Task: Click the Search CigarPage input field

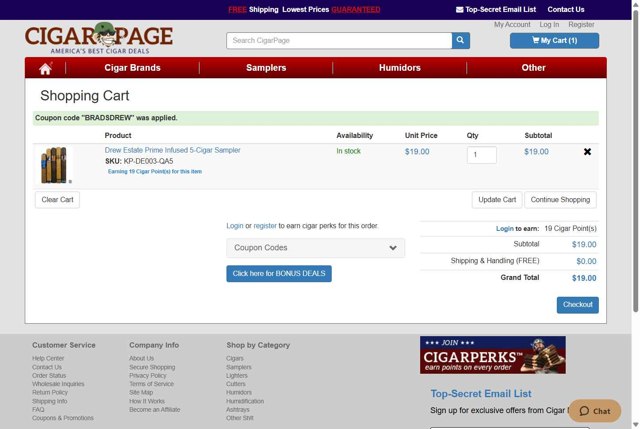Action: (339, 40)
